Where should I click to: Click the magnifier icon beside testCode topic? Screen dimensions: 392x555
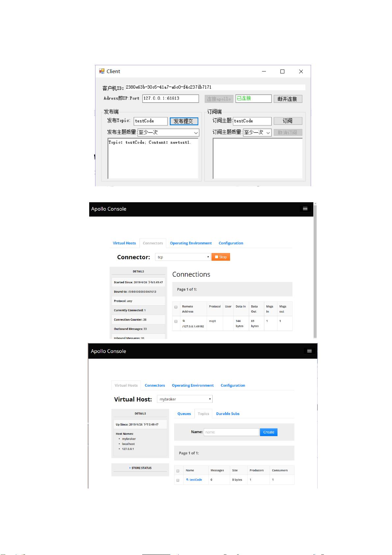pos(187,480)
